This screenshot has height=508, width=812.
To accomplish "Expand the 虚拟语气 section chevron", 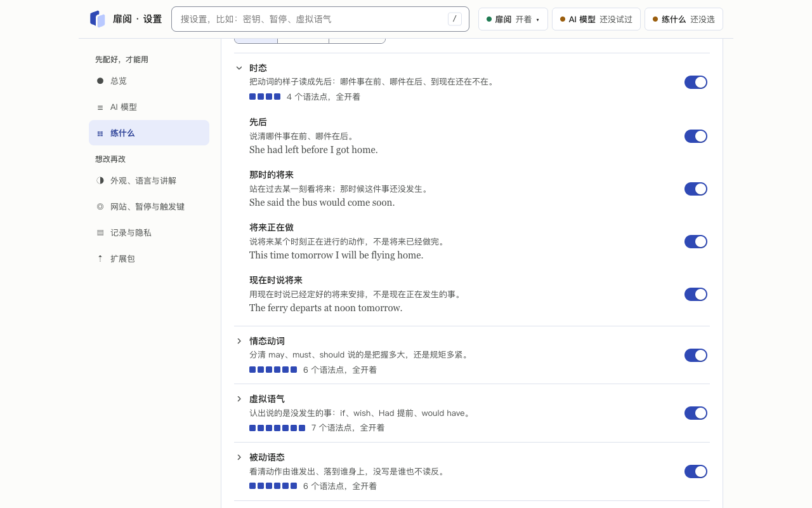I will (239, 399).
